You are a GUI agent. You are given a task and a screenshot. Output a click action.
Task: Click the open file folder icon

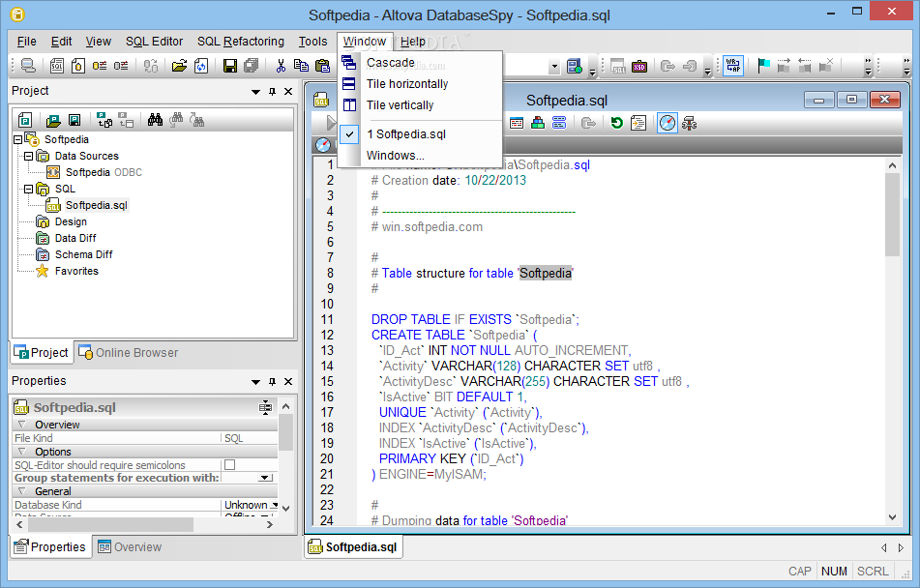click(x=179, y=65)
